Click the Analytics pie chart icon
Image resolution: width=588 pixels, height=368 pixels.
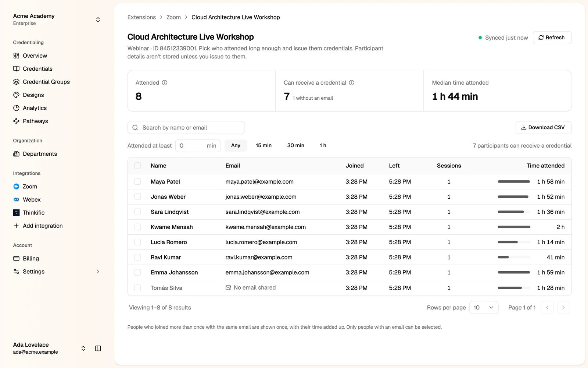pos(16,108)
